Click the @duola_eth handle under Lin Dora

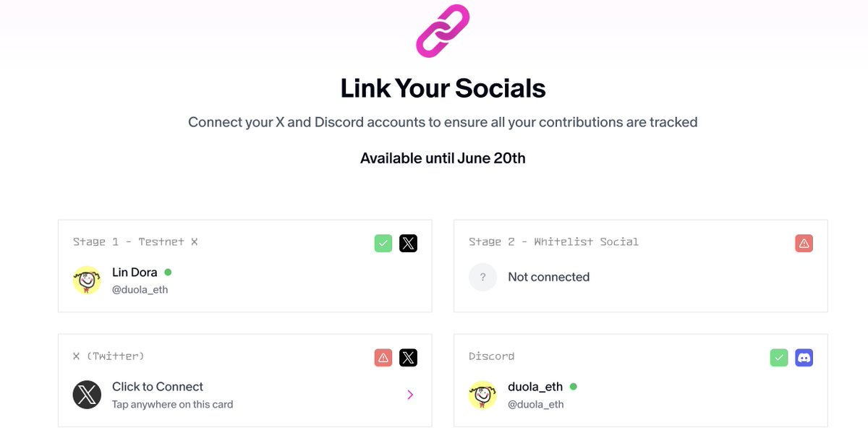click(140, 290)
